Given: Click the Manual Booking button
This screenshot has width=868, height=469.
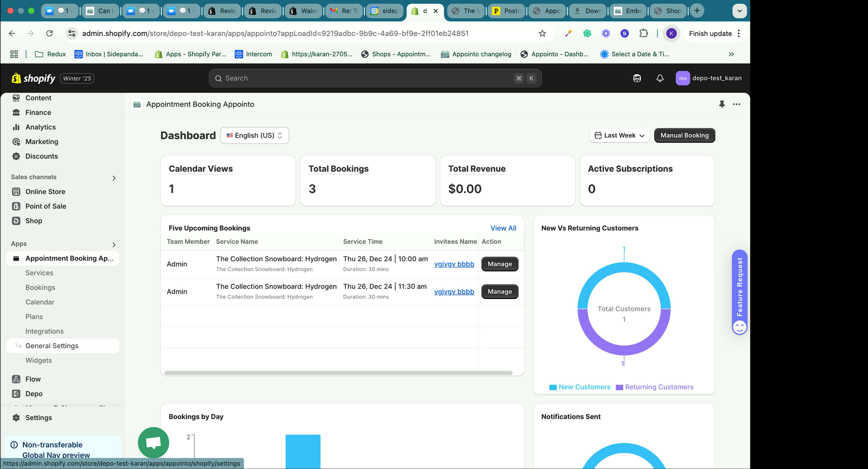Looking at the screenshot, I should (684, 135).
